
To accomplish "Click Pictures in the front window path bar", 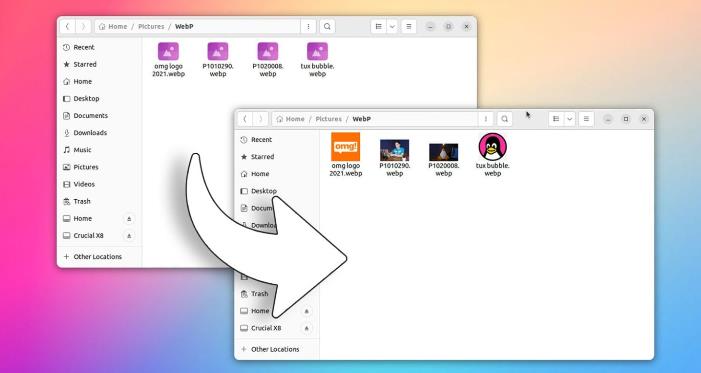I will pyautogui.click(x=328, y=119).
